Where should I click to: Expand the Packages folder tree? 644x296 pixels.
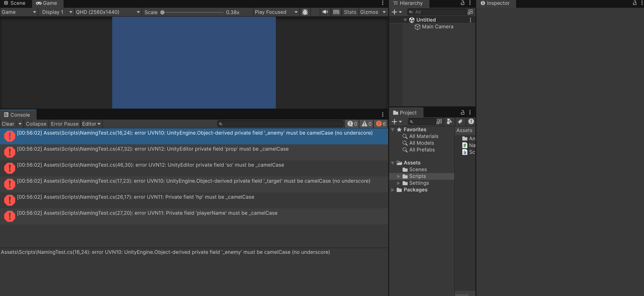(x=392, y=190)
